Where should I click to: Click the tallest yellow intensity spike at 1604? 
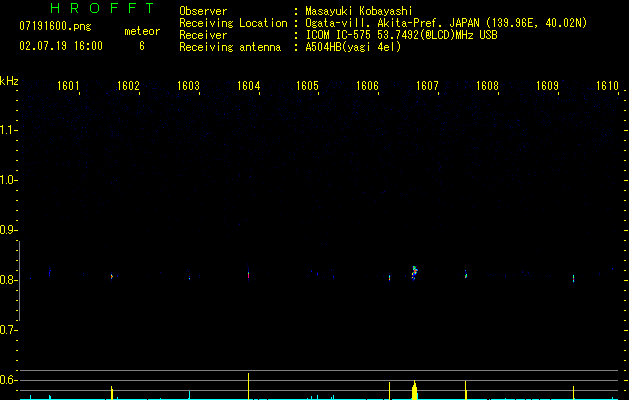pos(248,386)
